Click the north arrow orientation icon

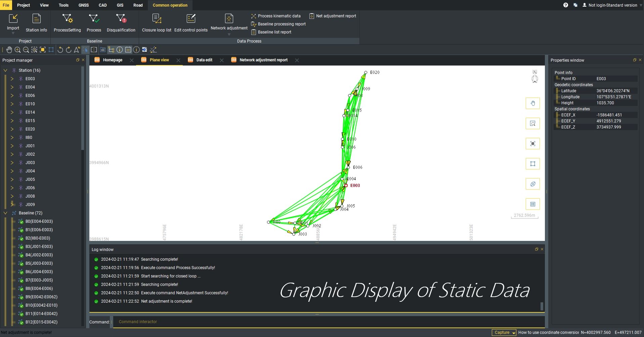[77, 50]
